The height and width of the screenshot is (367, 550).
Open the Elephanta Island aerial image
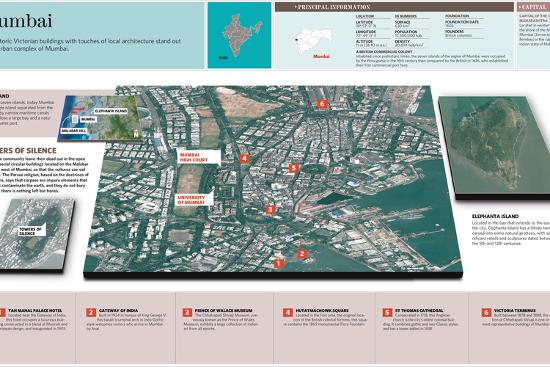point(494,146)
